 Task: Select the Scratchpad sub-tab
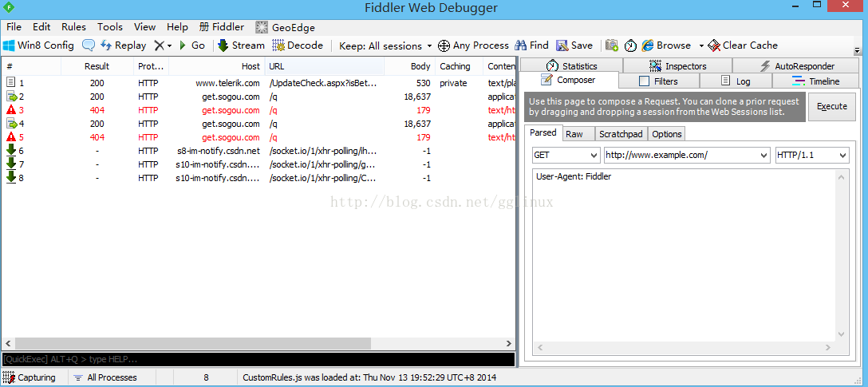pyautogui.click(x=621, y=134)
